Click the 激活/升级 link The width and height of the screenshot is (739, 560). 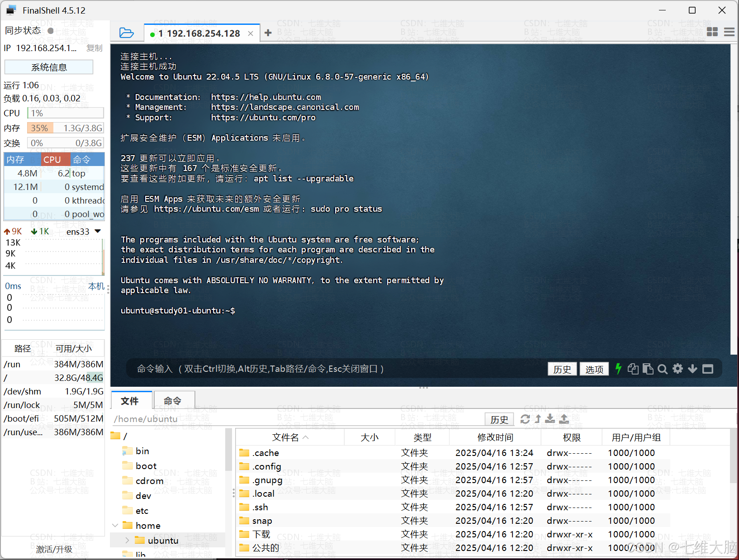(54, 549)
